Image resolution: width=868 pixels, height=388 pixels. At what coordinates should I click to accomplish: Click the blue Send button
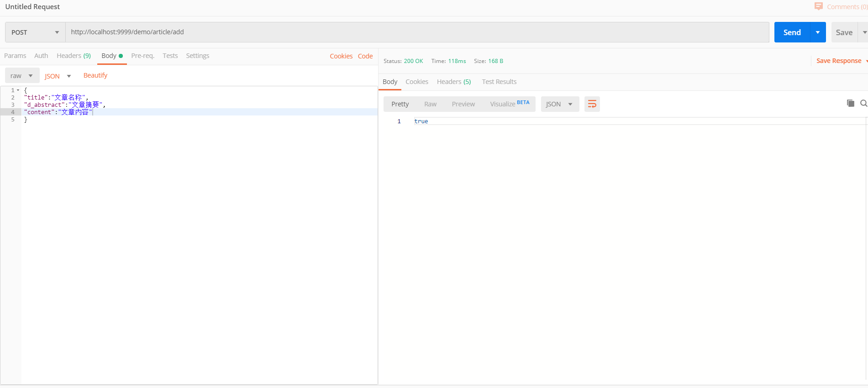tap(792, 32)
